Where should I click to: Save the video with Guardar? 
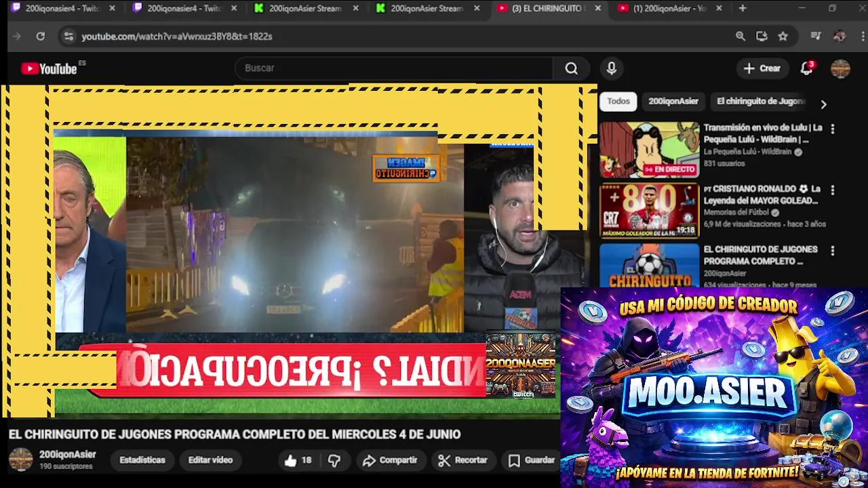pyautogui.click(x=532, y=460)
